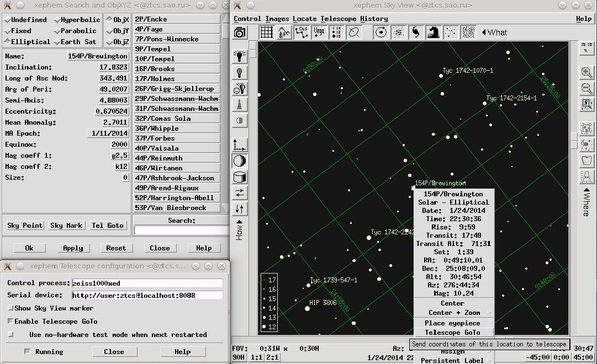Collapse the Where toolbar arrow
Image resolution: width=597 pixels, height=364 pixels.
coord(587,190)
